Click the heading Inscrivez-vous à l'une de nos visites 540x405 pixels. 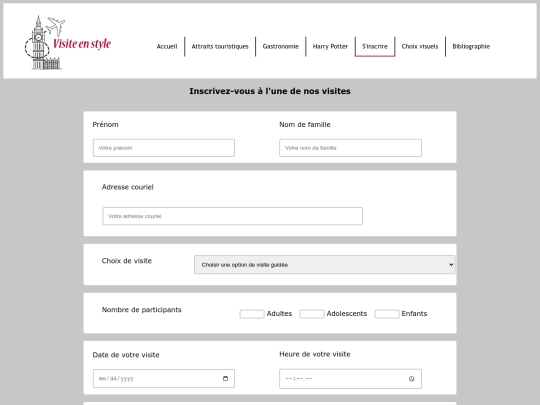270,91
